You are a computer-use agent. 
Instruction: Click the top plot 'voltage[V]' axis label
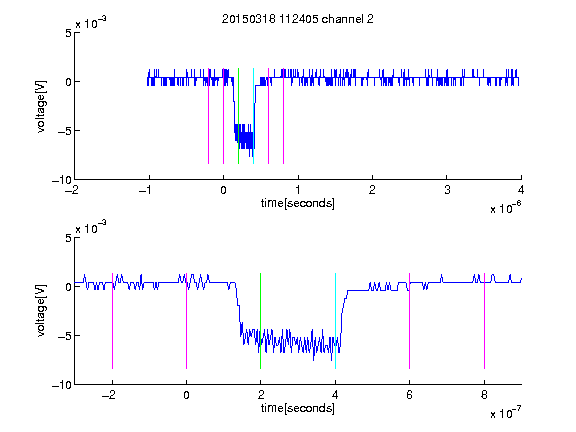point(41,107)
